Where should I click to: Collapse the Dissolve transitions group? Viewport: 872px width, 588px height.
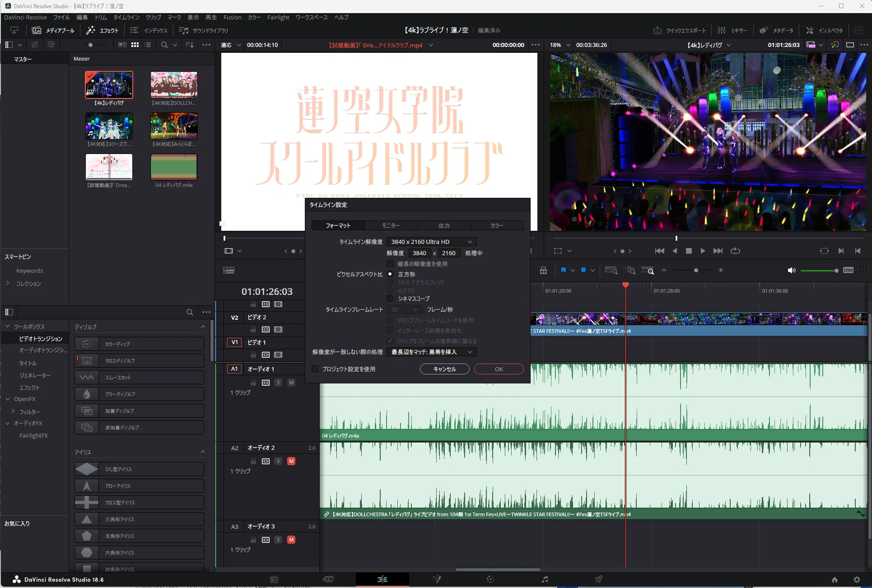pos(203,327)
